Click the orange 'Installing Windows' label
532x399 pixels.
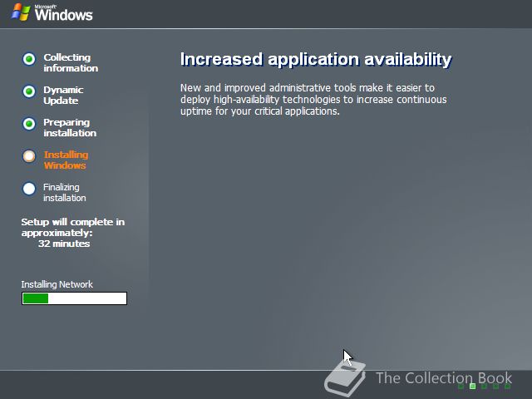coord(66,160)
